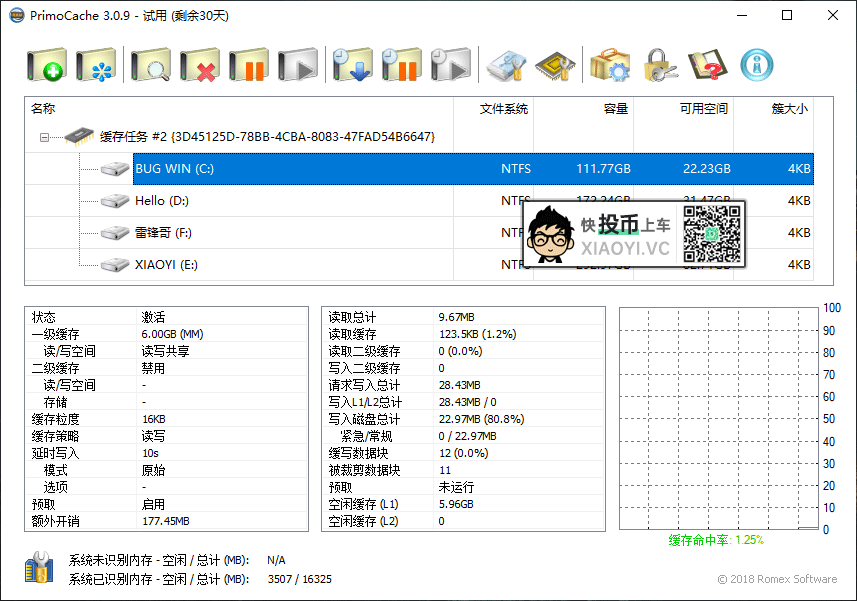
Task: Open the toolbox with gear options icon
Action: (x=609, y=66)
